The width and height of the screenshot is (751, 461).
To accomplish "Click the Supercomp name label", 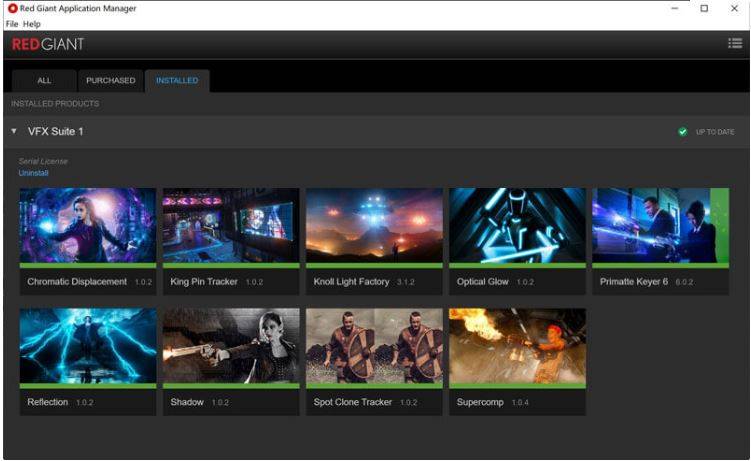I will 480,402.
